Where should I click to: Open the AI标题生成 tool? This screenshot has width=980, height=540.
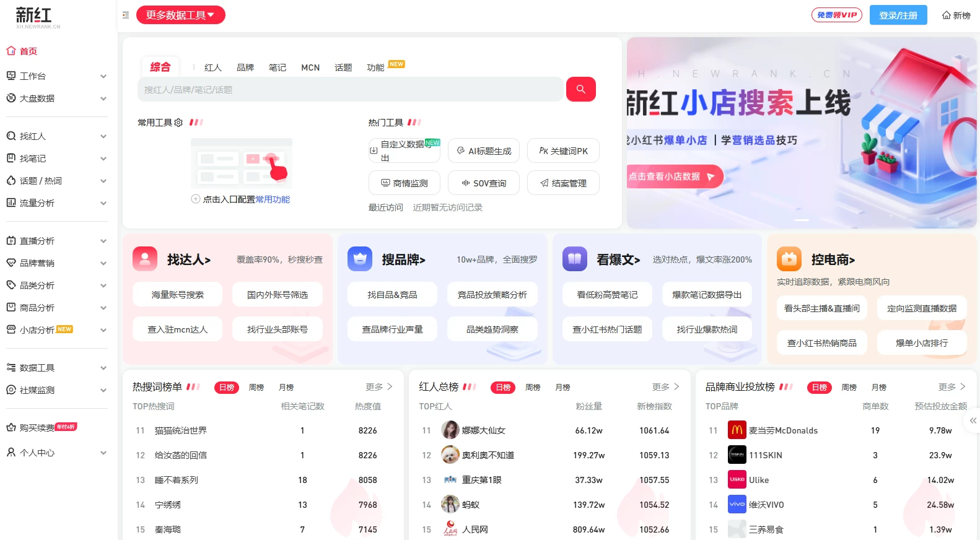(483, 150)
